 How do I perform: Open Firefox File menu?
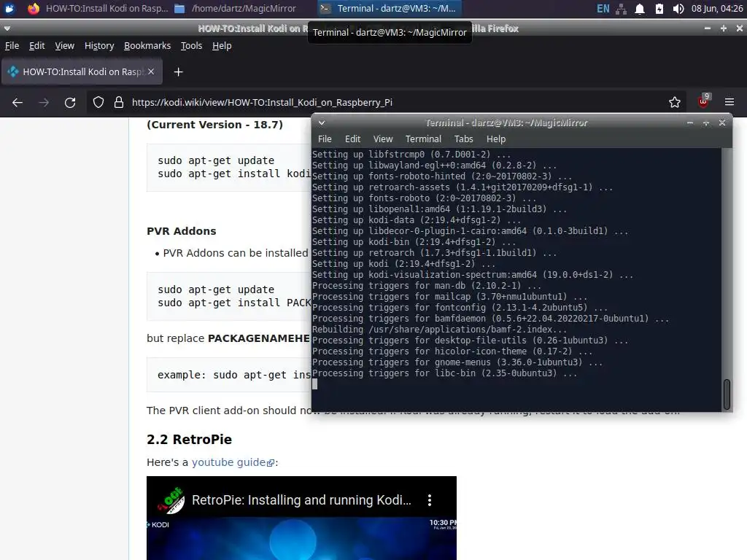coord(12,46)
